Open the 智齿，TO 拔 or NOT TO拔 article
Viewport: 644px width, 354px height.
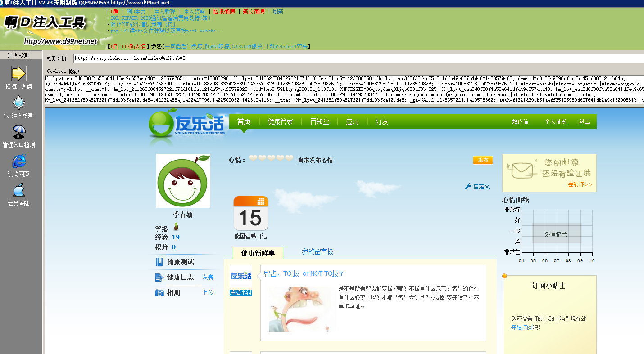pyautogui.click(x=304, y=273)
